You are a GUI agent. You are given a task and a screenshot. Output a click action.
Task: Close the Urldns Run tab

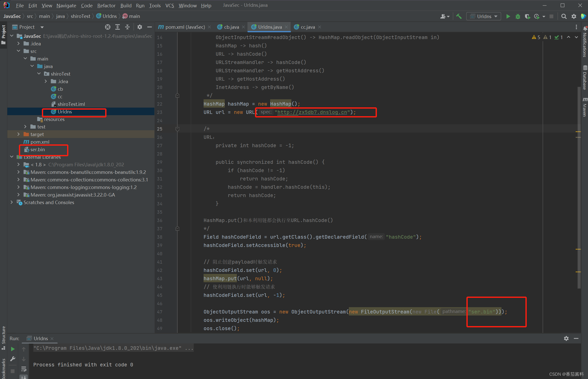52,338
